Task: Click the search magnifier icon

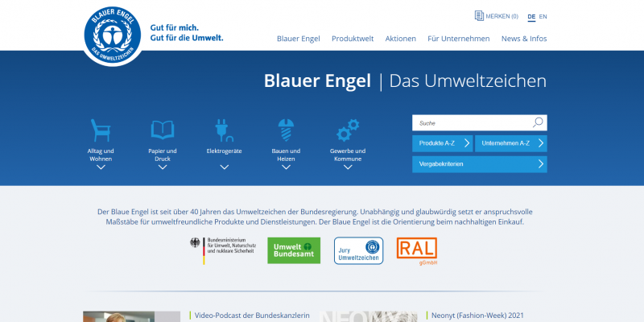Action: tap(538, 122)
